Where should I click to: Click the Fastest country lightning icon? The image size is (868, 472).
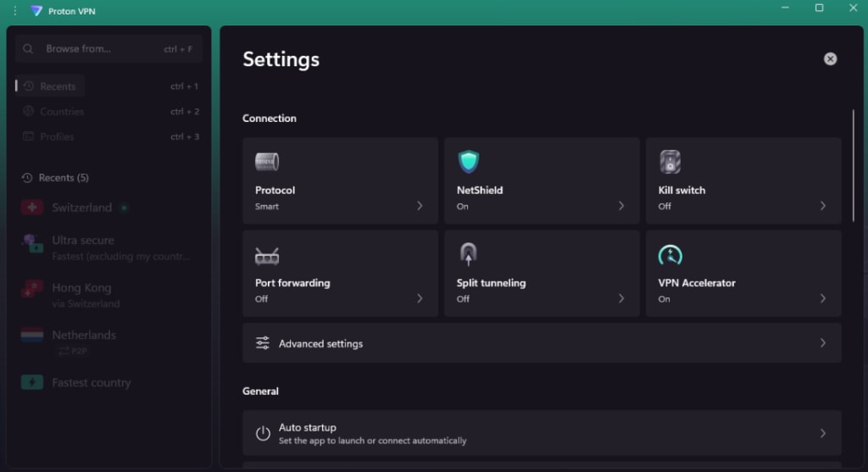point(32,382)
